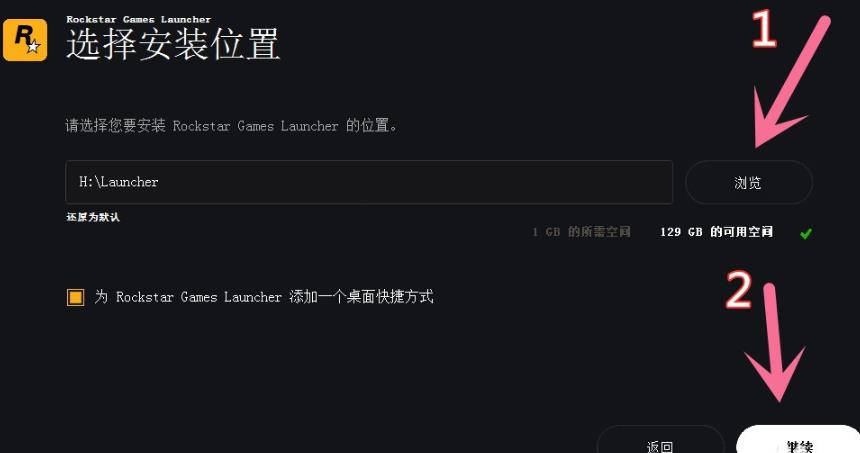860x453 pixels.
Task: Click the red number 1 annotation
Action: [x=763, y=29]
